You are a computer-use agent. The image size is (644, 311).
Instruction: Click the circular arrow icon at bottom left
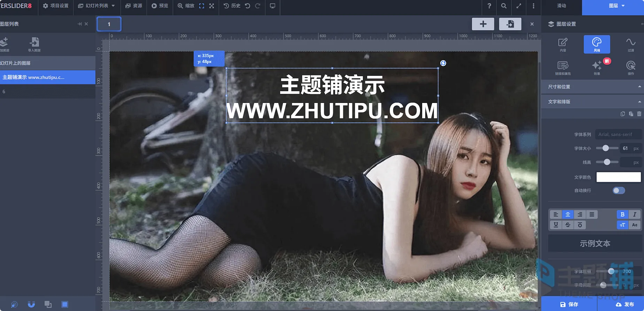pos(14,304)
